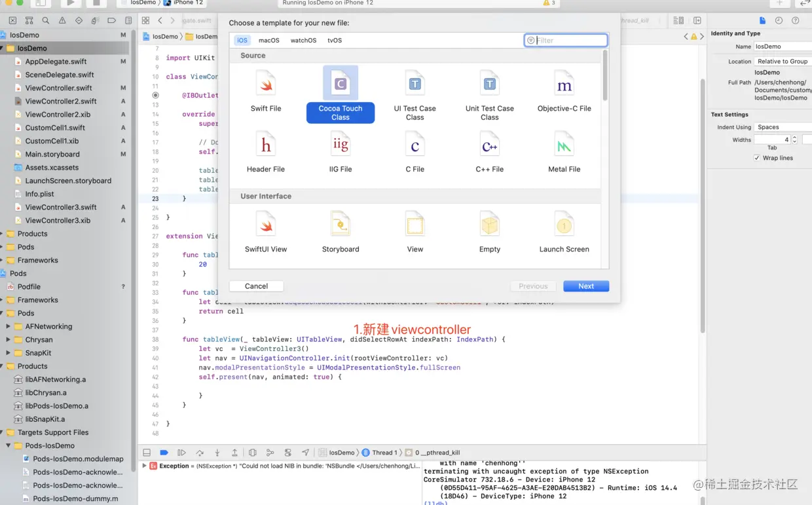Image resolution: width=812 pixels, height=505 pixels.
Task: Switch to the watchOS platform tab
Action: (303, 40)
